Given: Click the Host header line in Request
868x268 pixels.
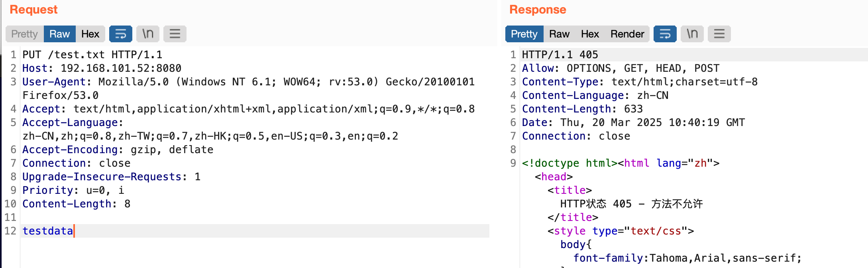Looking at the screenshot, I should [x=102, y=68].
